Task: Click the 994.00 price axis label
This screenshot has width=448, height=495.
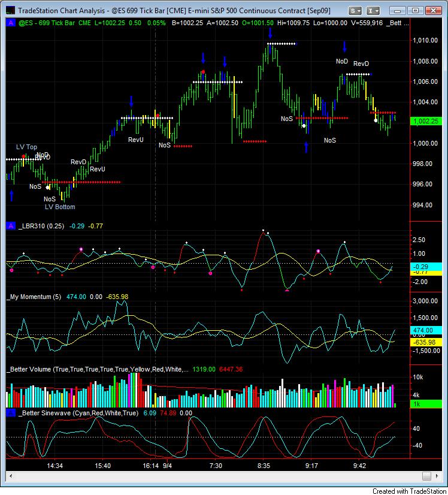Action: 422,205
